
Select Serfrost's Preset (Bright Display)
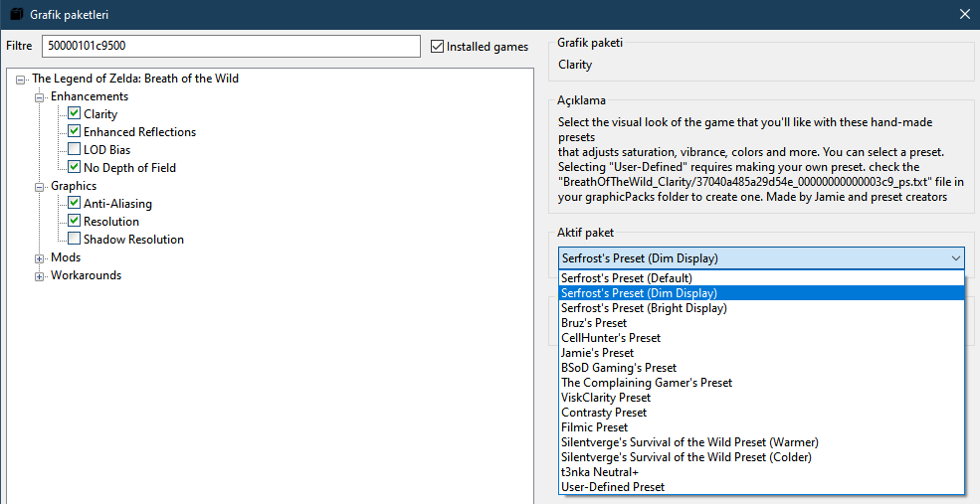(x=761, y=308)
